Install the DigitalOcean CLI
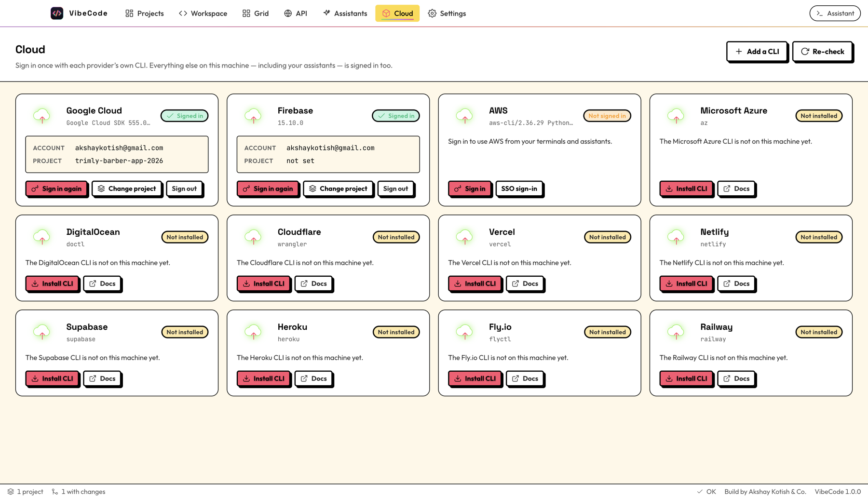This screenshot has height=499, width=868. point(52,283)
